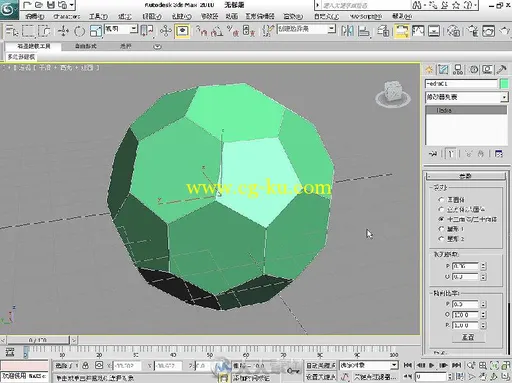Open the Layer Manager icon
Viewport: 512px width, 383px height.
[x=383, y=31]
